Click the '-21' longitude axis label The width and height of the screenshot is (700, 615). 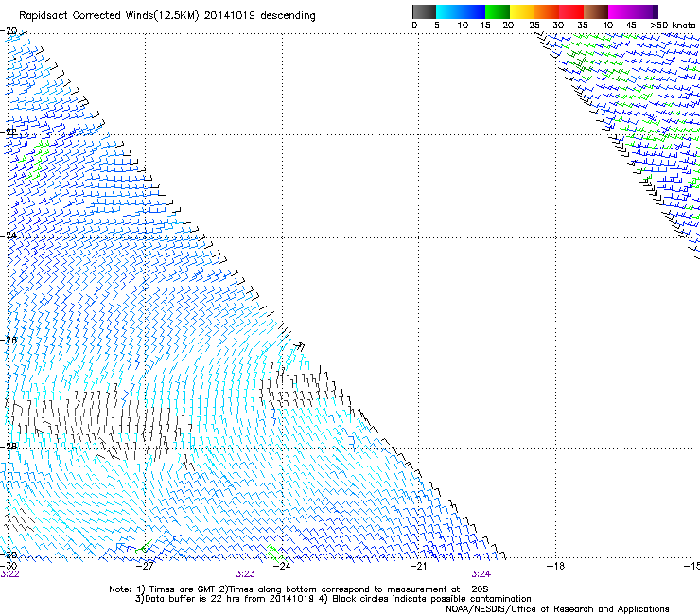419,566
